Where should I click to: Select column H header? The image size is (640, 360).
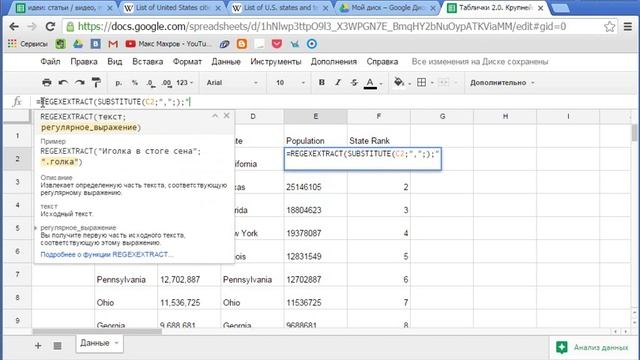(x=505, y=116)
